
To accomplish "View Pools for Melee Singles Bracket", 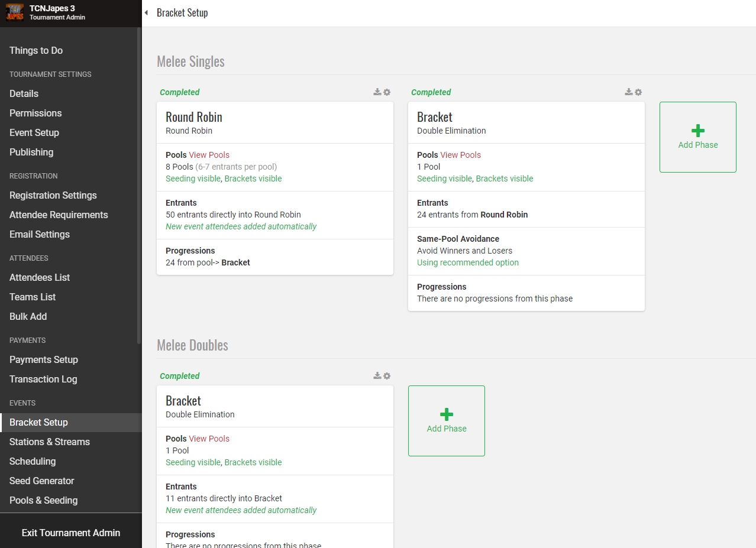I will (x=461, y=155).
